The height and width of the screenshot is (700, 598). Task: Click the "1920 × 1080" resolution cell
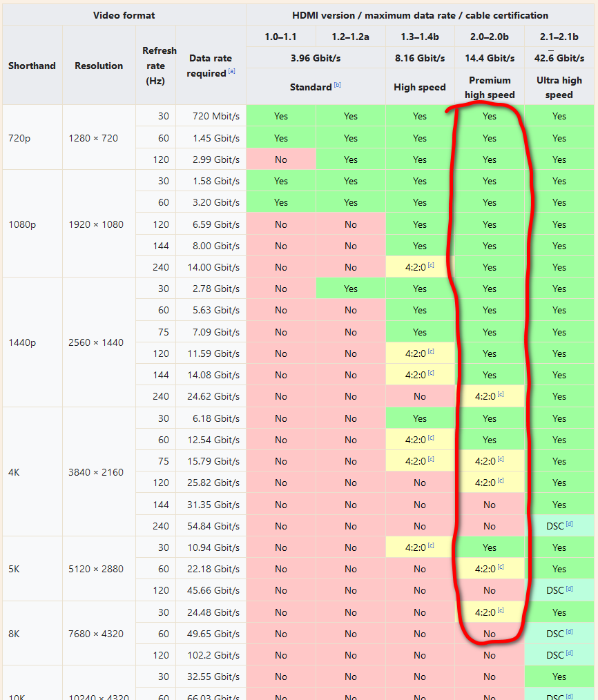99,224
